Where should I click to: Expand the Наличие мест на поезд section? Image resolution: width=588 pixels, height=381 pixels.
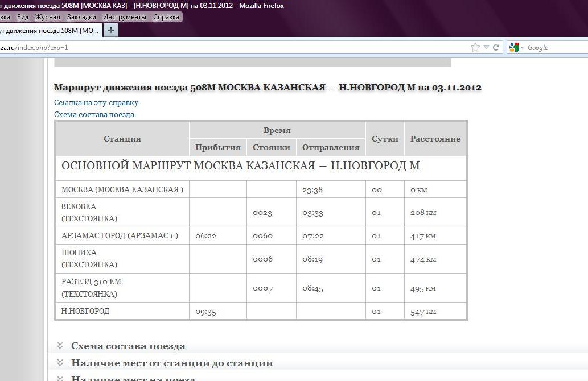(x=133, y=378)
